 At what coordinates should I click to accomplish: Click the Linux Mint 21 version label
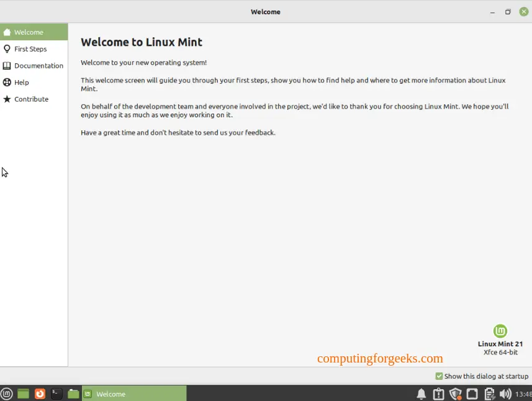click(x=500, y=344)
